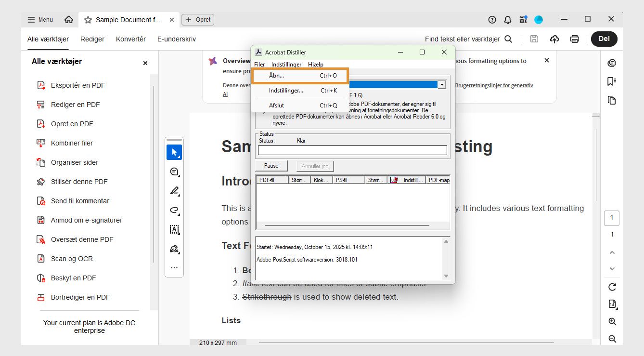
Task: Open the Bortrediger en PDF tool
Action: point(73,297)
